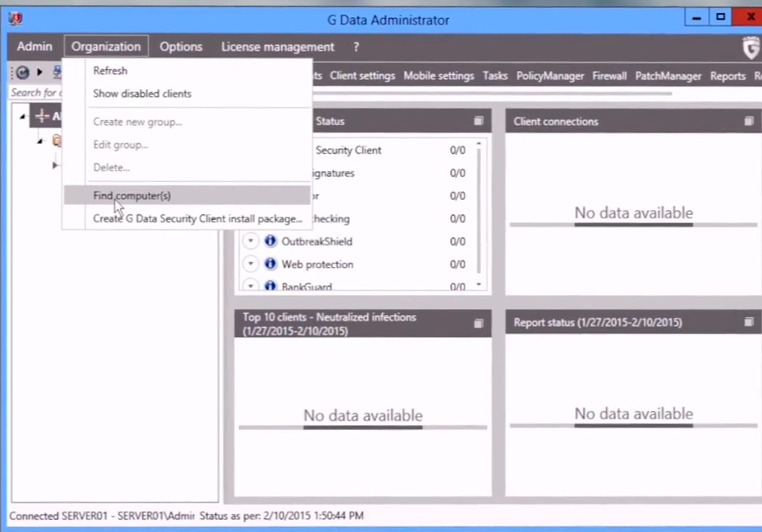762x532 pixels.
Task: Select Find computer(s) menu entry
Action: coord(187,195)
